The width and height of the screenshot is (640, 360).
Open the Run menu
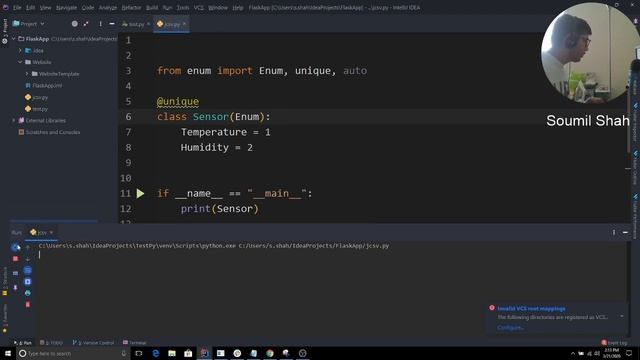(167, 7)
